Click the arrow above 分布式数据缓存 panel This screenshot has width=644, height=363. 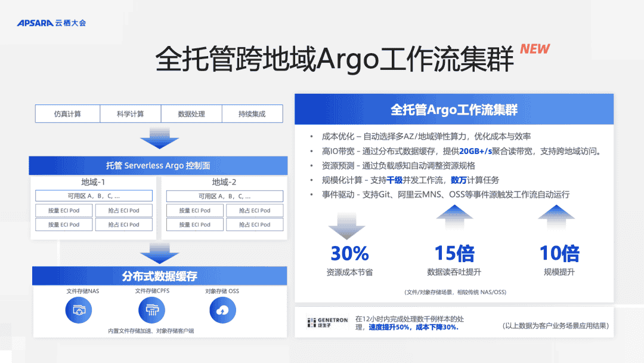click(x=160, y=254)
